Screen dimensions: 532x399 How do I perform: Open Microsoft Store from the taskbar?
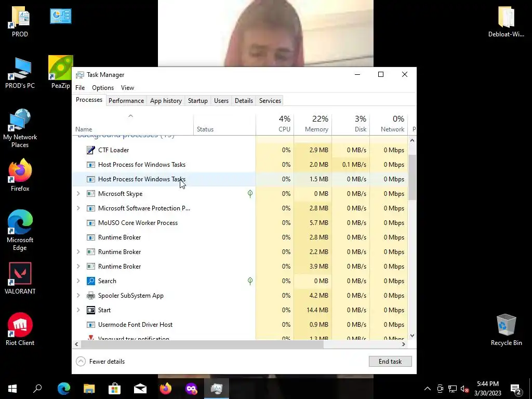(x=114, y=389)
